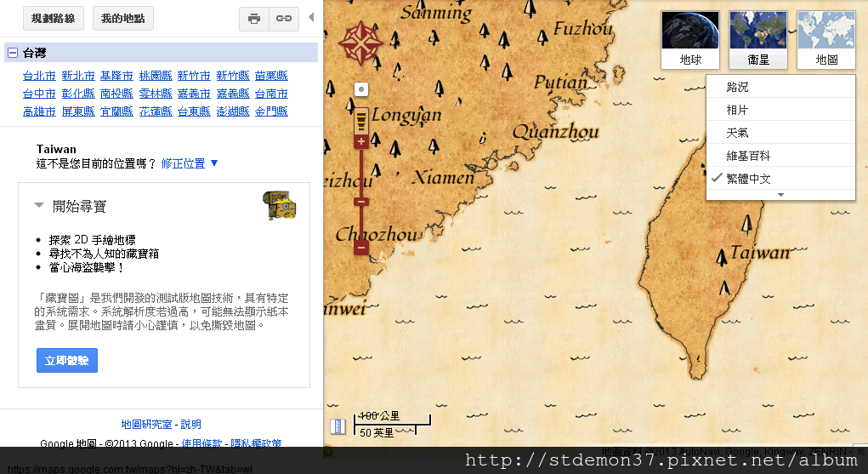
Task: Click the Quanzhou label on the map
Action: [556, 132]
